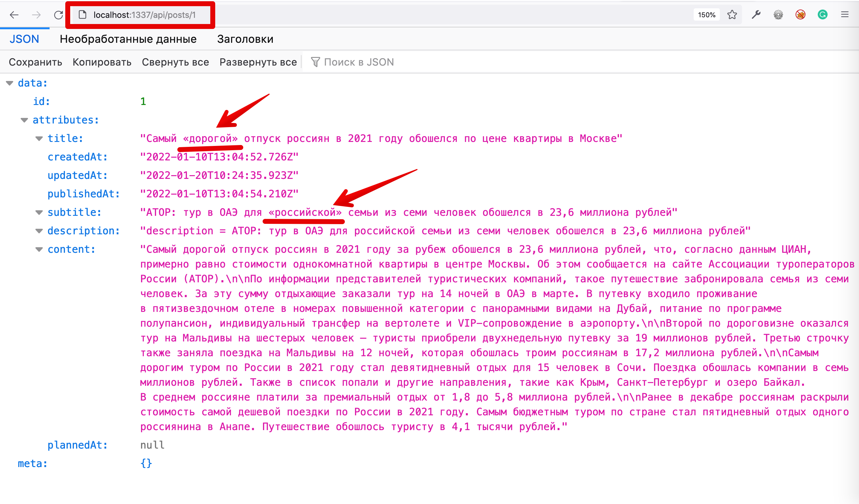
Task: Click the red blocked-fox extension icon
Action: tap(800, 15)
